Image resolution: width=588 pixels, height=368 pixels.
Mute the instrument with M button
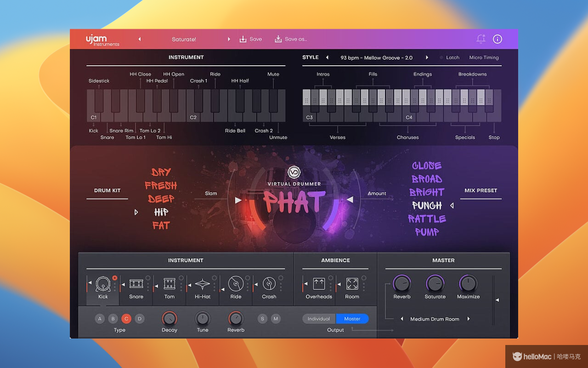[276, 319]
